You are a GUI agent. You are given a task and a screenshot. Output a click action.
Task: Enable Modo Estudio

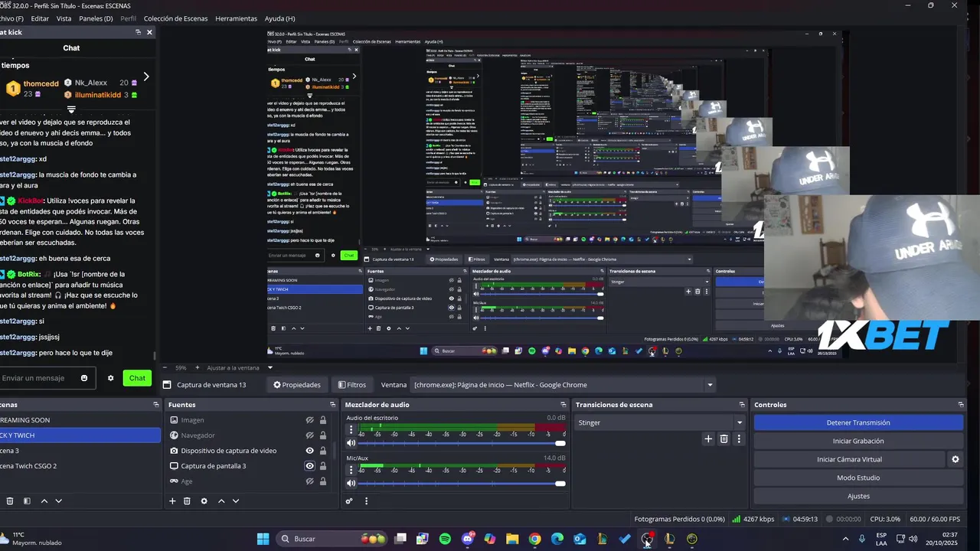[x=858, y=478]
